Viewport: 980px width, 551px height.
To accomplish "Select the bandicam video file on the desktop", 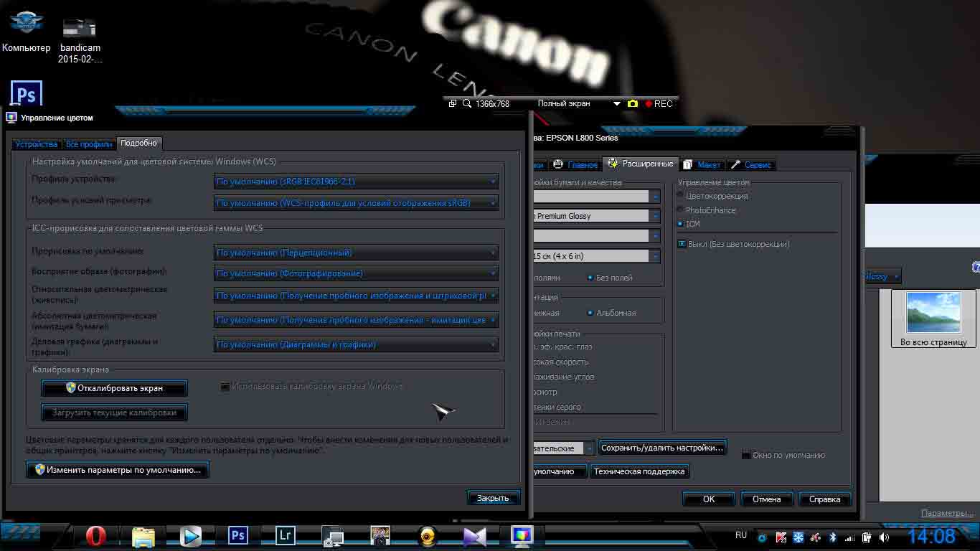I will pos(80,39).
